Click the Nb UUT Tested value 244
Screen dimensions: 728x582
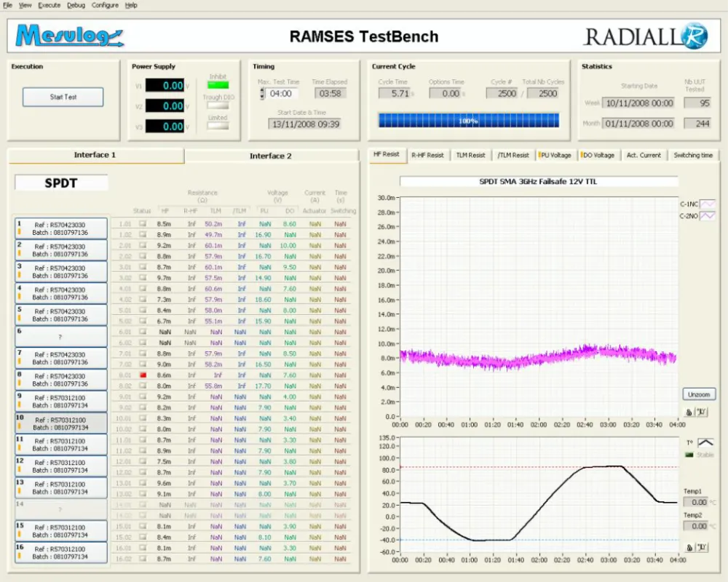[697, 124]
